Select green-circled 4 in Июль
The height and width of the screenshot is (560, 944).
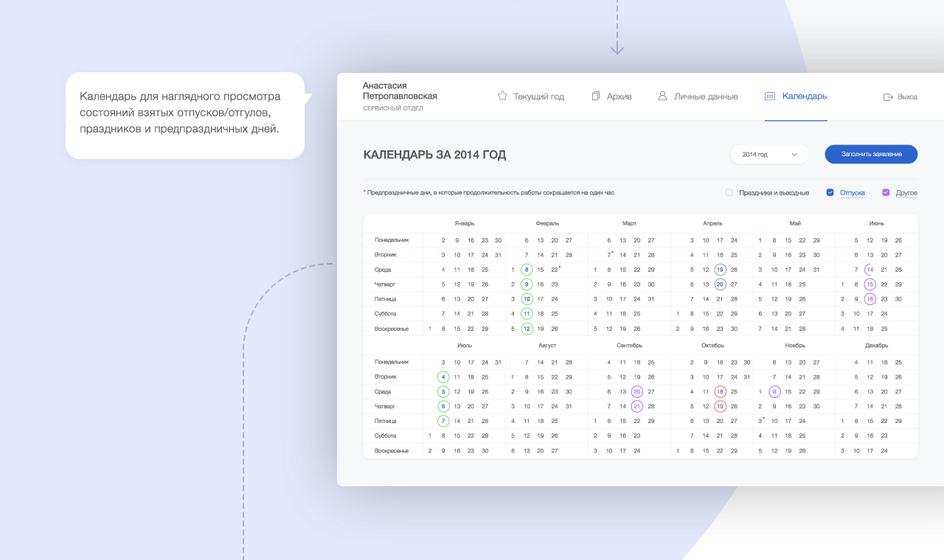pyautogui.click(x=443, y=377)
